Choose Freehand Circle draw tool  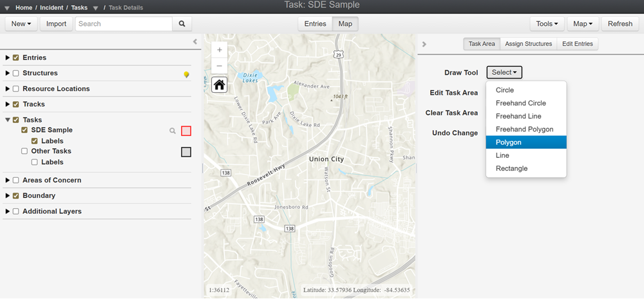[526, 103]
